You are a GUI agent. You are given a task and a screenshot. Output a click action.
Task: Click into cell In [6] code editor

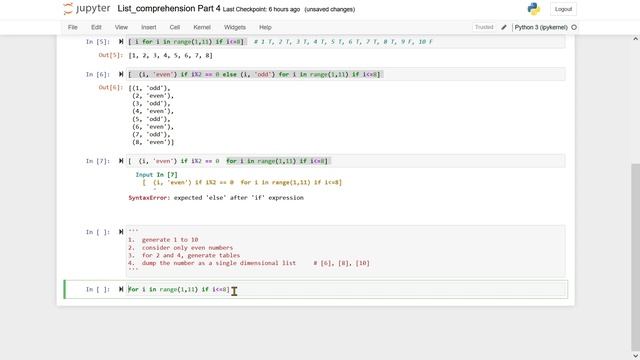click(346, 74)
